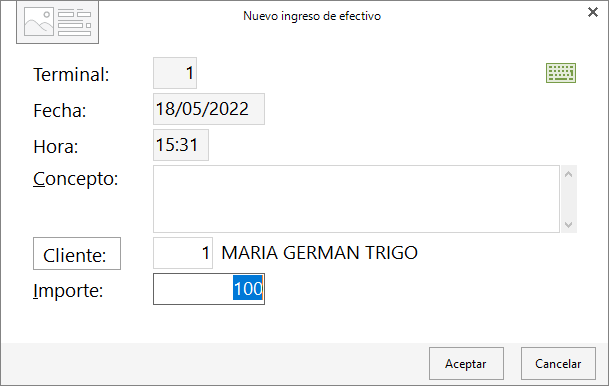Click the dialog title Nuevo ingreso de efectivo
This screenshot has width=609, height=386.
coord(312,16)
